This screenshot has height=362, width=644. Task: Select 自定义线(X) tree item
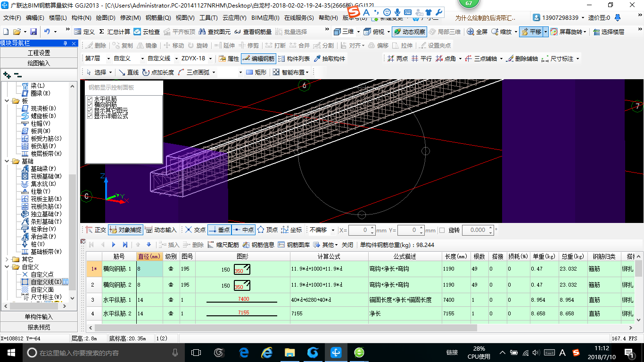point(46,282)
